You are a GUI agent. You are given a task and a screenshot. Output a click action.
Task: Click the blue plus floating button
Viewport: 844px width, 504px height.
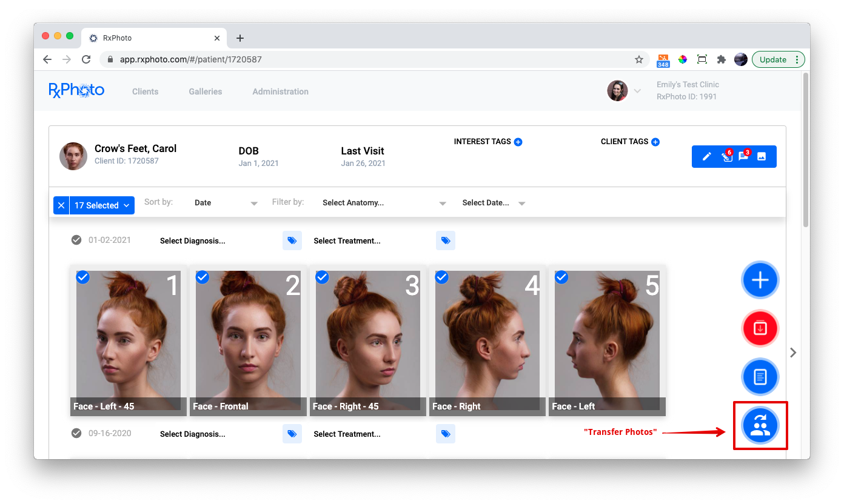760,280
